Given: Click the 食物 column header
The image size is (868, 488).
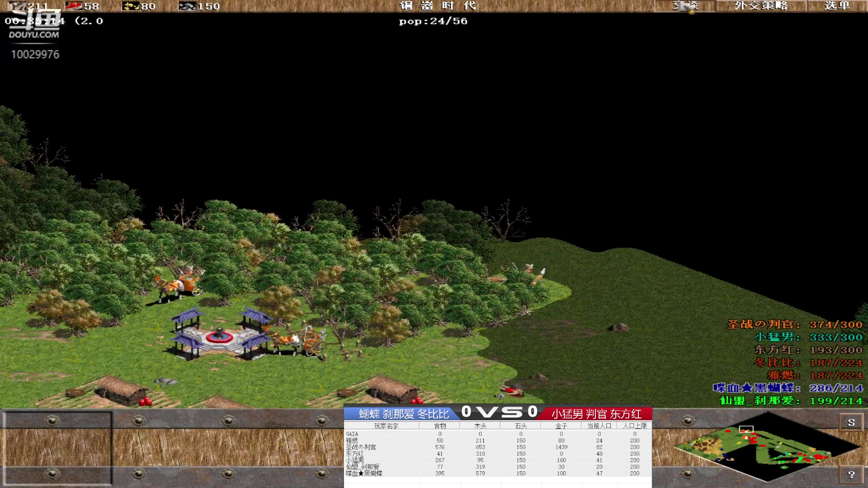Looking at the screenshot, I should 440,426.
